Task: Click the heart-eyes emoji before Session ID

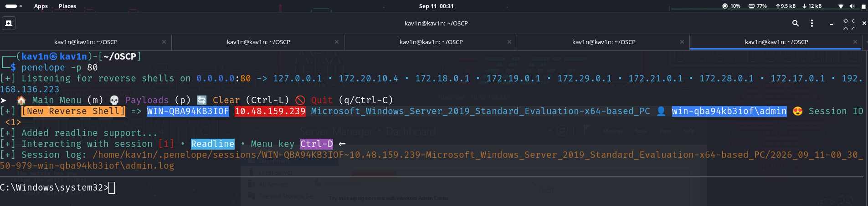Action: coord(797,111)
